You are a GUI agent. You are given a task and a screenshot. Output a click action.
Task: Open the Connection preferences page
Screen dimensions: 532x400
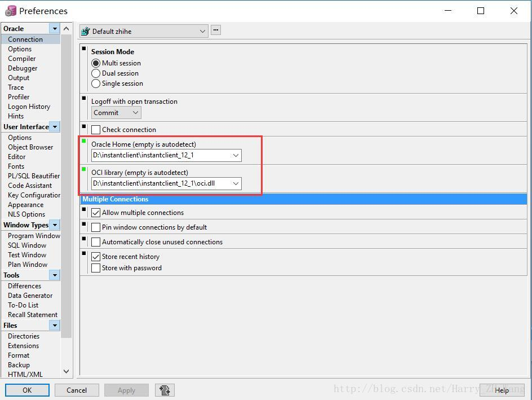[x=25, y=39]
